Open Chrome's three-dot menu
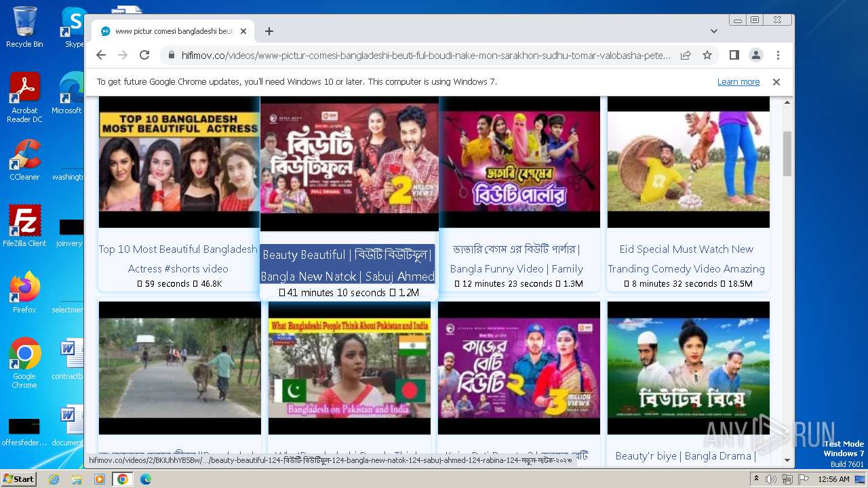This screenshot has height=488, width=868. (778, 55)
